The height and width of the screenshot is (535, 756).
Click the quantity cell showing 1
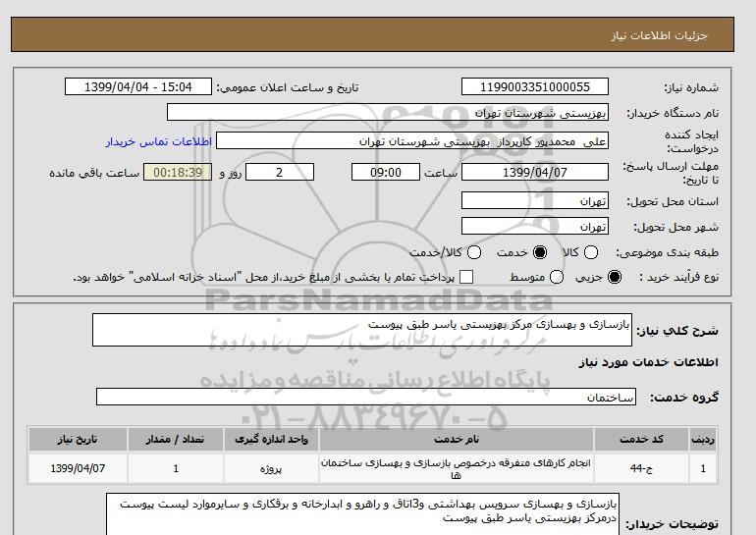[x=176, y=468]
